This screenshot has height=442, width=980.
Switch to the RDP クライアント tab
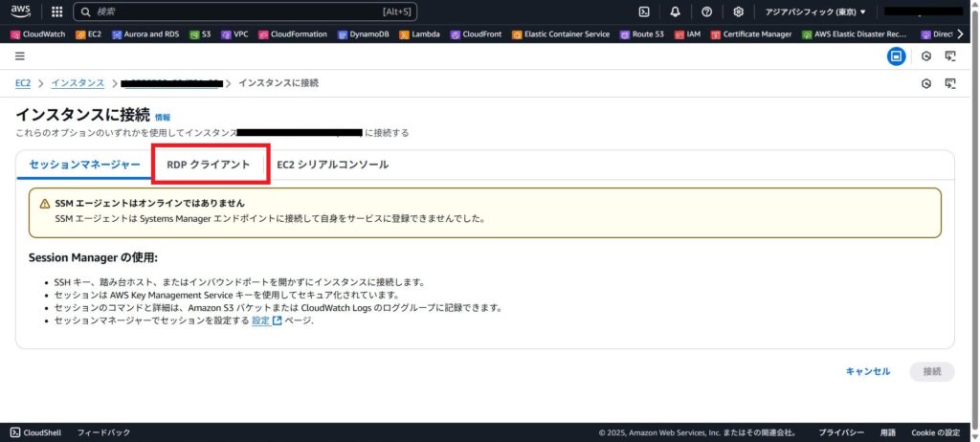[208, 165]
